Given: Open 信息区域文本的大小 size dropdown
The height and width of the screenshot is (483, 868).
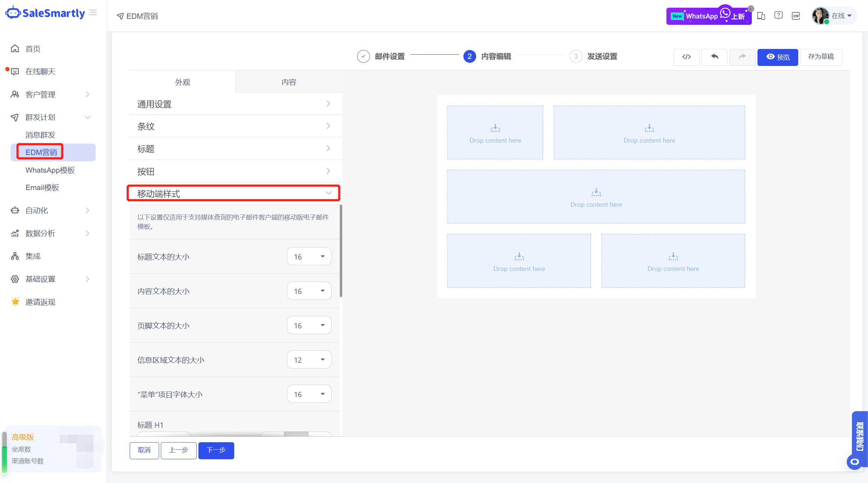Looking at the screenshot, I should (309, 360).
